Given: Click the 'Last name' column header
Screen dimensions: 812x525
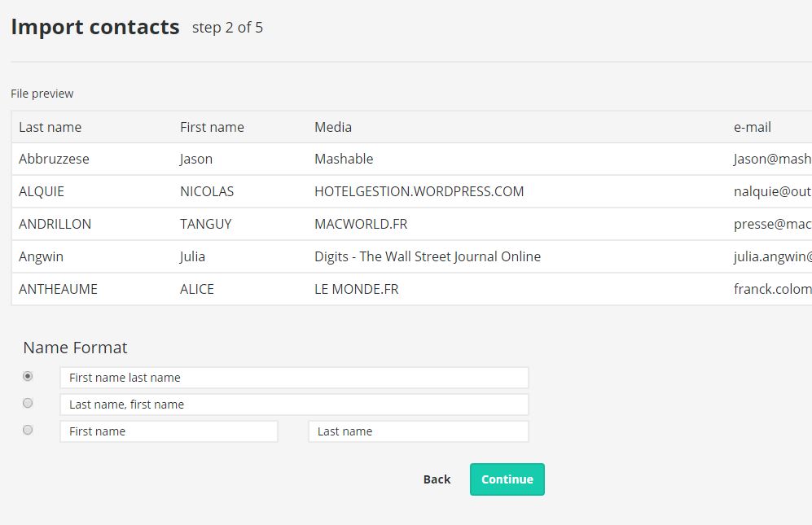Looking at the screenshot, I should point(50,127).
